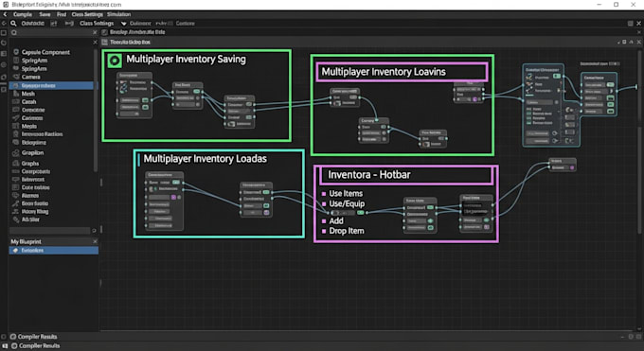The image size is (644, 351).
Task: Select the highlighted blue component row
Action: [x=54, y=85]
